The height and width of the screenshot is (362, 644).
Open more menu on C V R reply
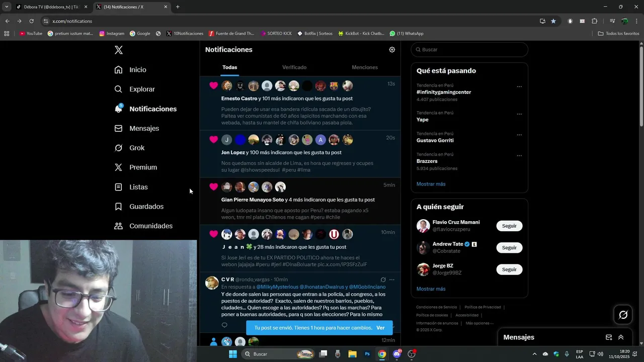pos(392,280)
